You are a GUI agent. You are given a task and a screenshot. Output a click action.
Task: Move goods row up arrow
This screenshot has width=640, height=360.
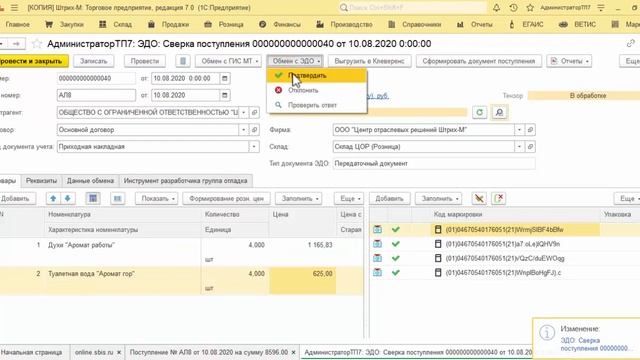point(53,198)
